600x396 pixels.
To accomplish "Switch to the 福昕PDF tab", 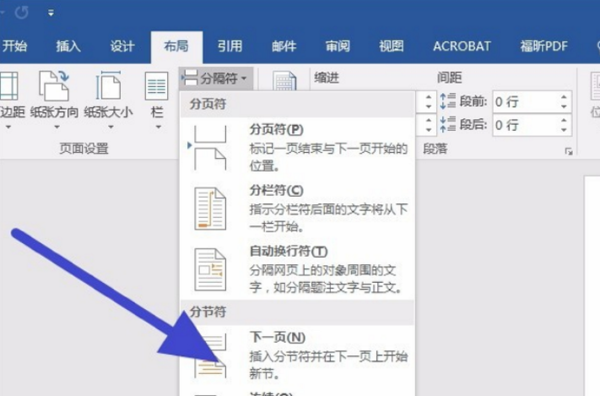I will [x=544, y=46].
